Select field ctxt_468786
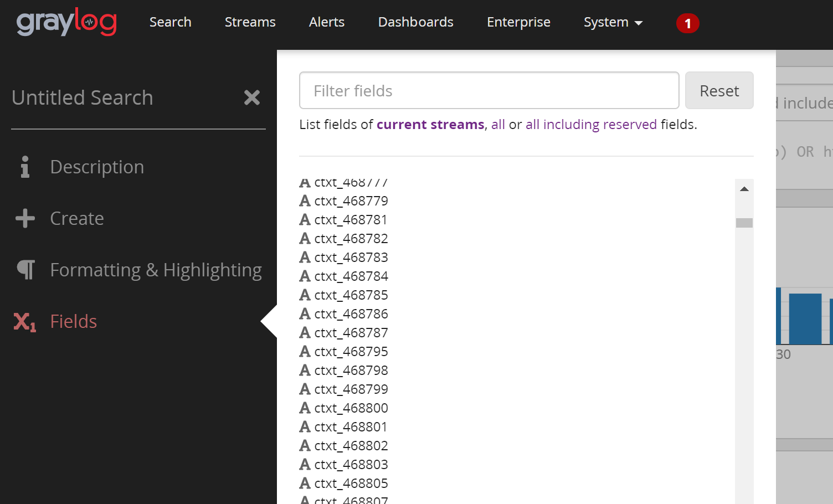The width and height of the screenshot is (833, 504). [351, 314]
